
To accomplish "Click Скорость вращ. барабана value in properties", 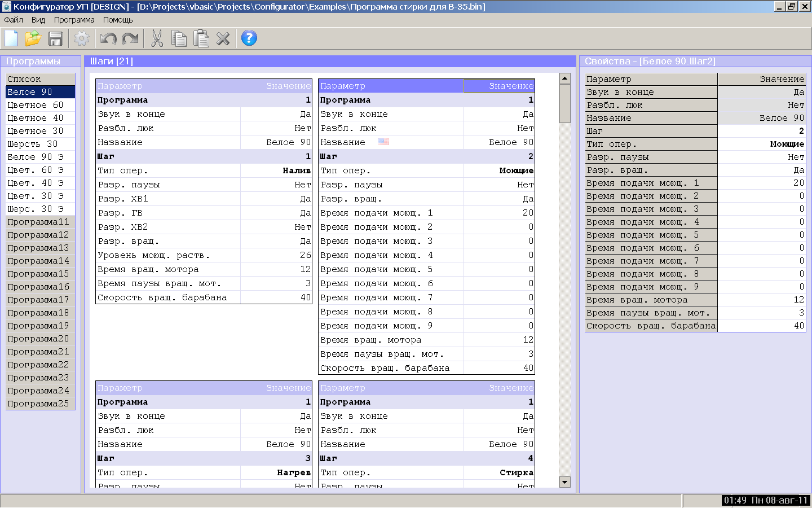I will click(x=761, y=326).
